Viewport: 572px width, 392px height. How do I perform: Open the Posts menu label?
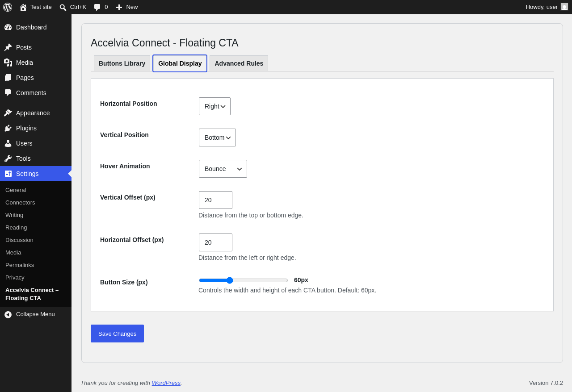(24, 47)
